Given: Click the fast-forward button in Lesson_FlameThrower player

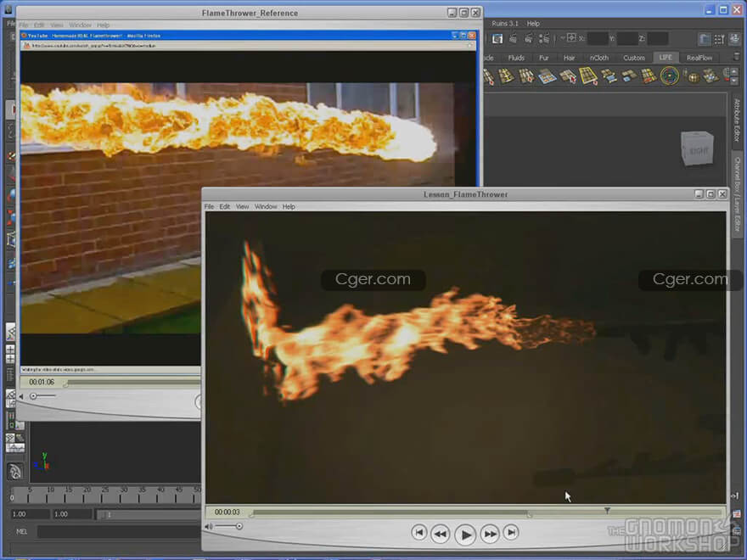Looking at the screenshot, I should pyautogui.click(x=490, y=534).
